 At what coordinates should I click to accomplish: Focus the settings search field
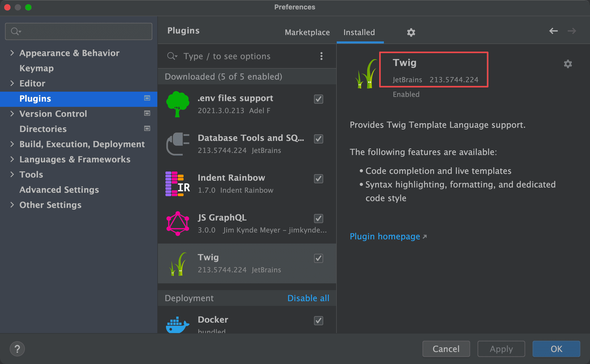coord(79,31)
